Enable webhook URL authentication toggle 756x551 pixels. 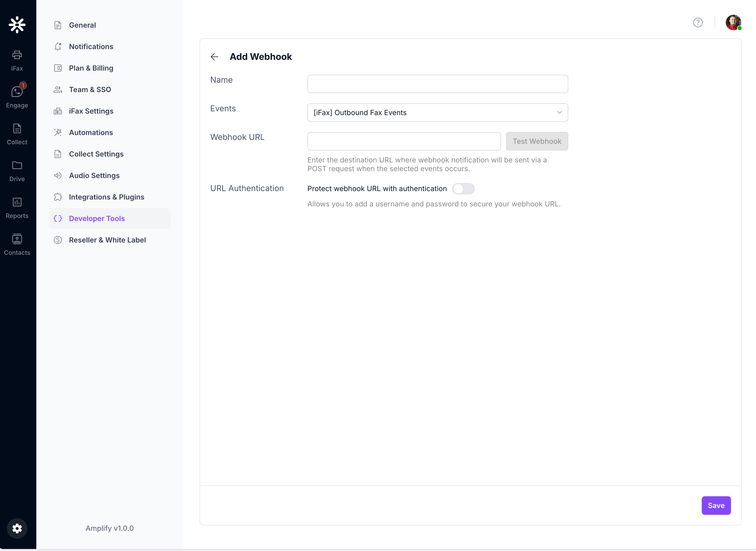463,189
